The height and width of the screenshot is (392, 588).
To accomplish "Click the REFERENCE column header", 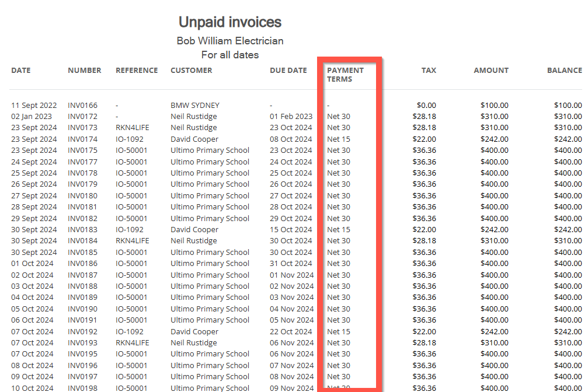I will 137,70.
